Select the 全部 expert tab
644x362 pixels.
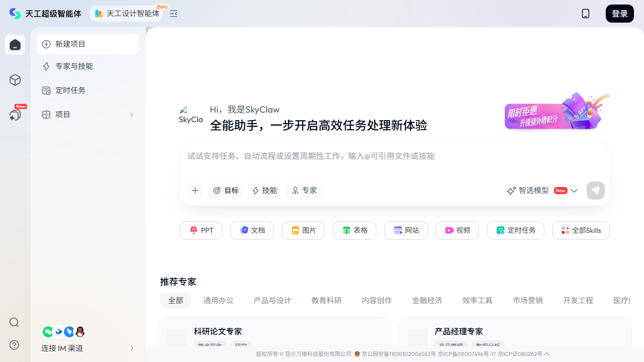coord(176,300)
